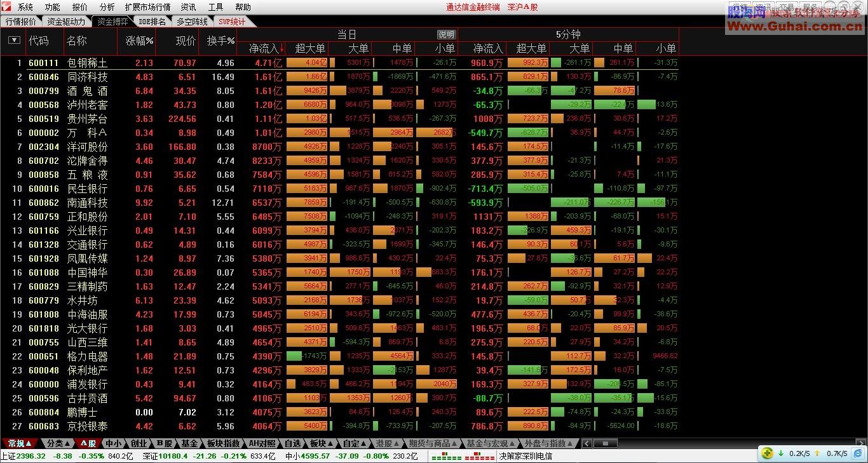Sort by the 名称 column header
Image resolution: width=868 pixels, height=463 pixels.
coord(77,41)
